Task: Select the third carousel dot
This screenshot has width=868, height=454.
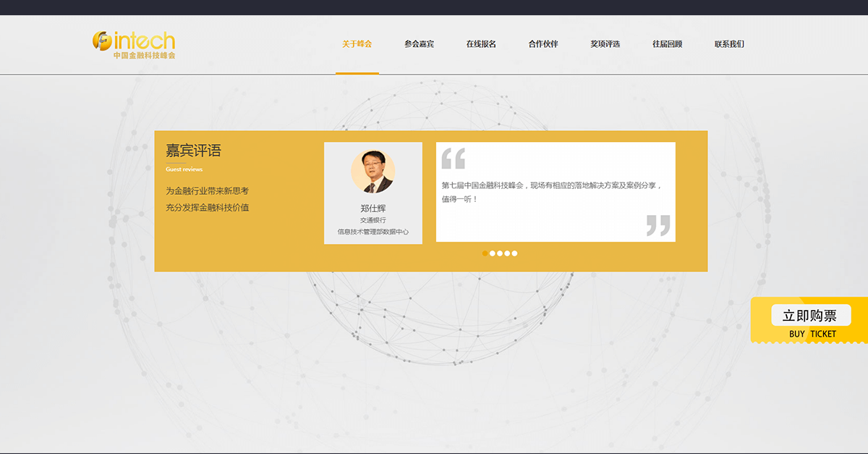Action: click(500, 253)
